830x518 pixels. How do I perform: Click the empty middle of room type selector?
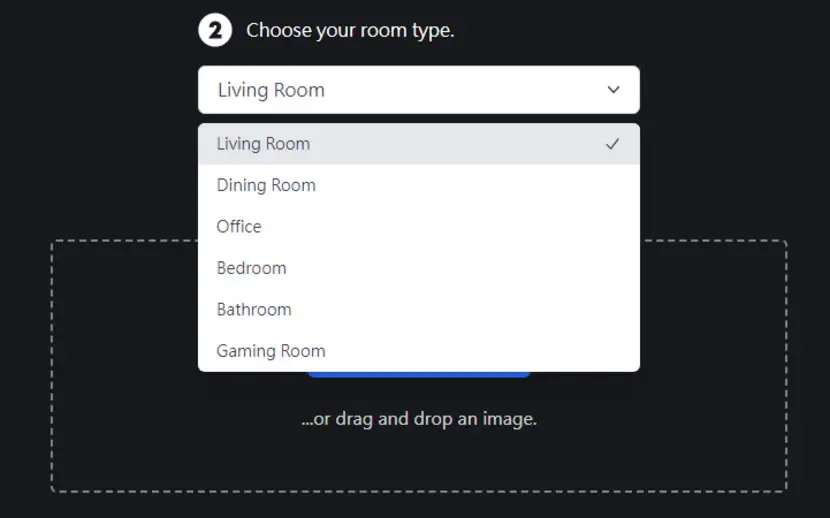coord(466,89)
